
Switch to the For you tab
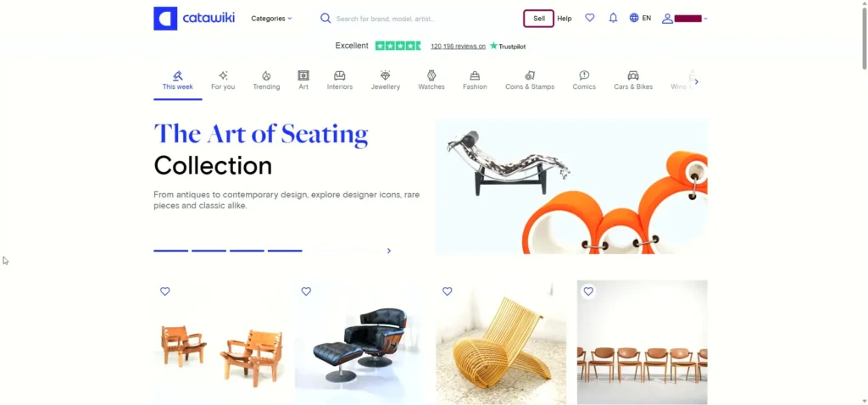tap(223, 80)
